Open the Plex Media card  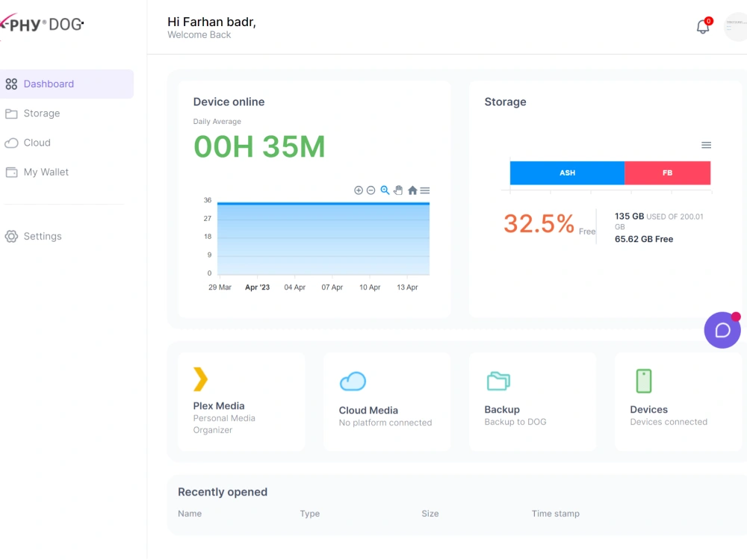click(241, 402)
